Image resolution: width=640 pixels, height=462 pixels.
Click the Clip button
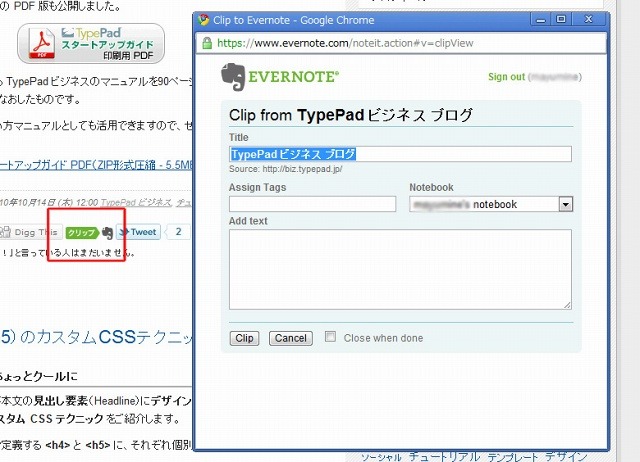coord(244,338)
